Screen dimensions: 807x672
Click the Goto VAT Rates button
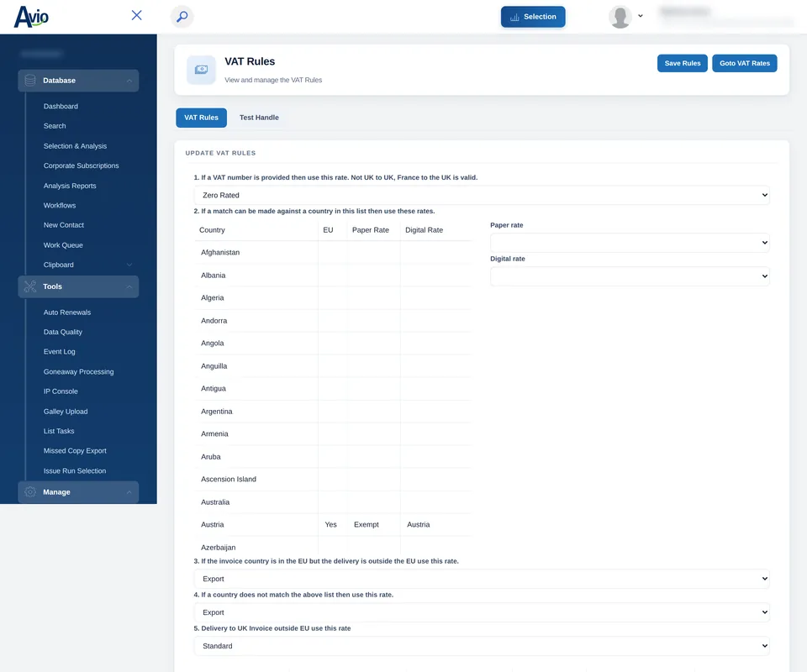[x=744, y=63]
